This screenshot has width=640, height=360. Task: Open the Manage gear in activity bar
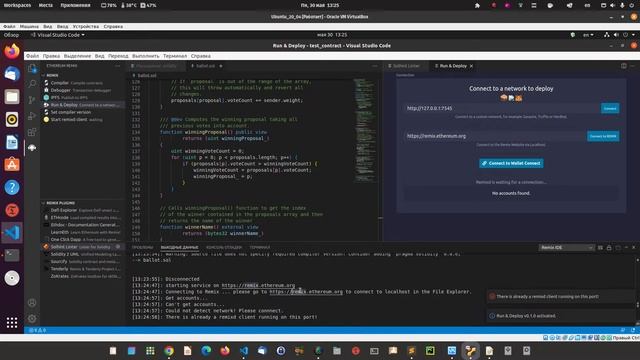(x=32, y=318)
